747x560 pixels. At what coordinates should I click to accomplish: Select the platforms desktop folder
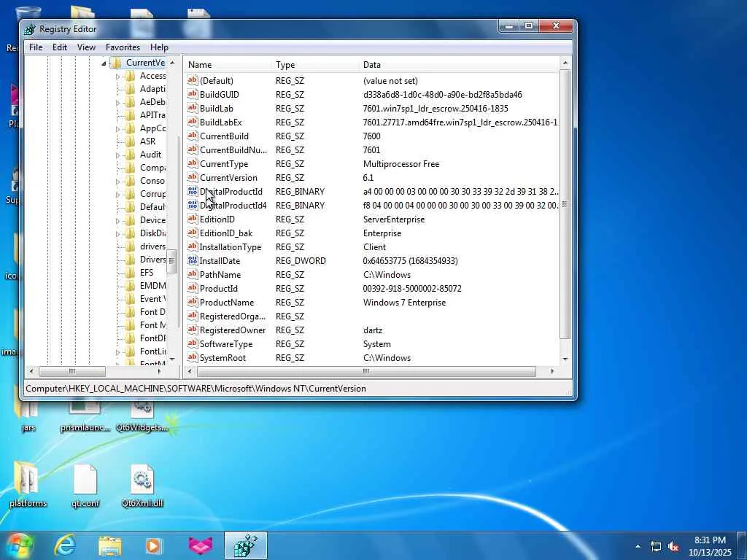click(x=28, y=484)
